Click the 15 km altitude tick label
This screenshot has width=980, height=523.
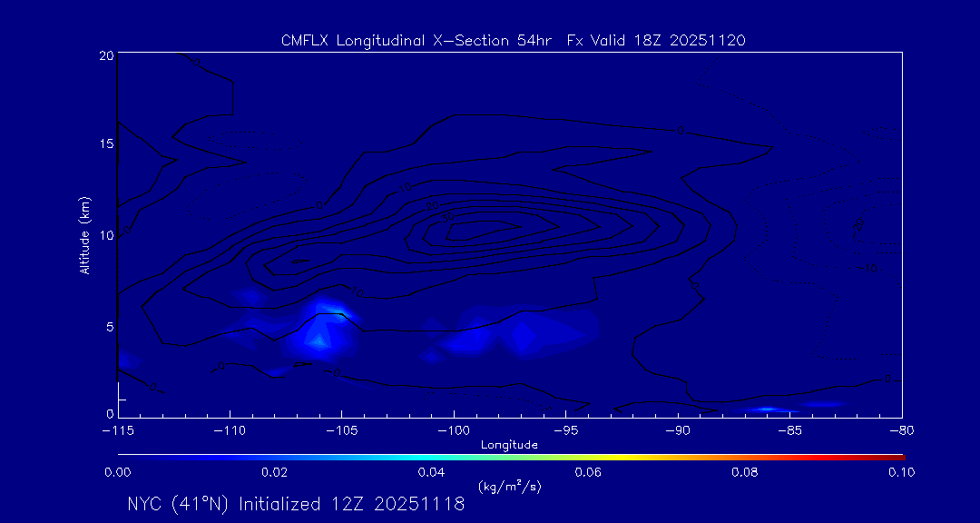pos(105,144)
